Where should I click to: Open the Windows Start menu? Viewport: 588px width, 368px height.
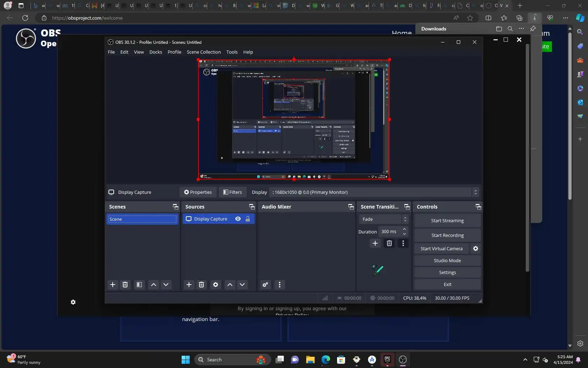click(185, 360)
